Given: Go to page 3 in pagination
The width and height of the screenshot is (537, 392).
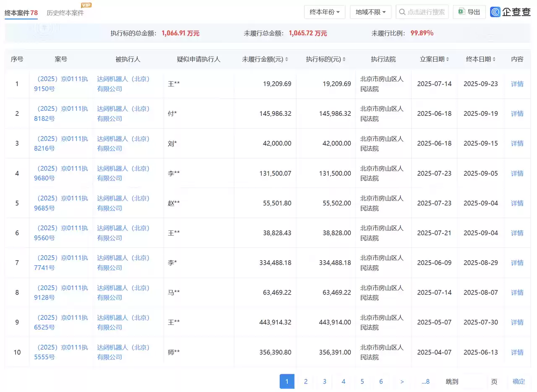Looking at the screenshot, I should point(324,382).
